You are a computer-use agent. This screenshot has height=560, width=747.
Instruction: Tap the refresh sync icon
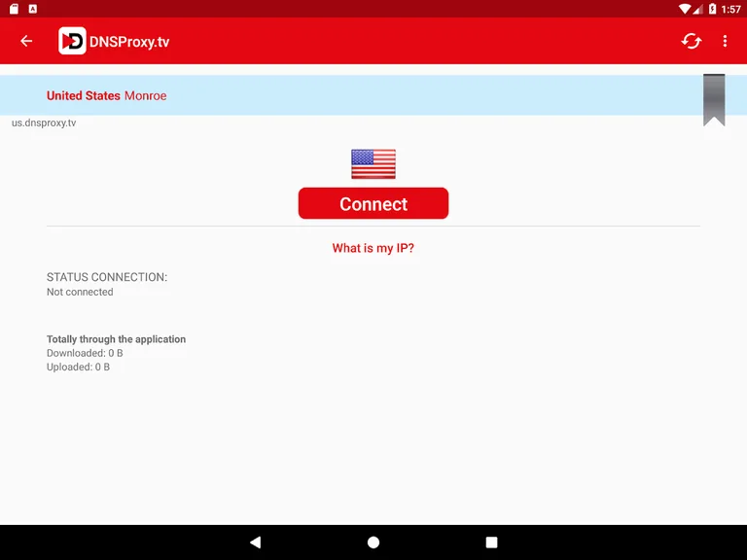pyautogui.click(x=691, y=41)
